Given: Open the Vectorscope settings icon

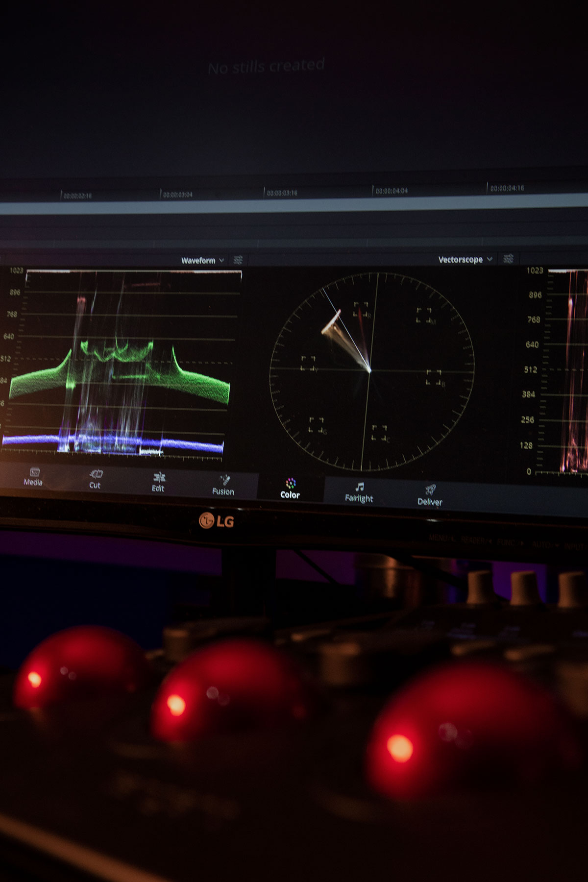Looking at the screenshot, I should (x=509, y=258).
